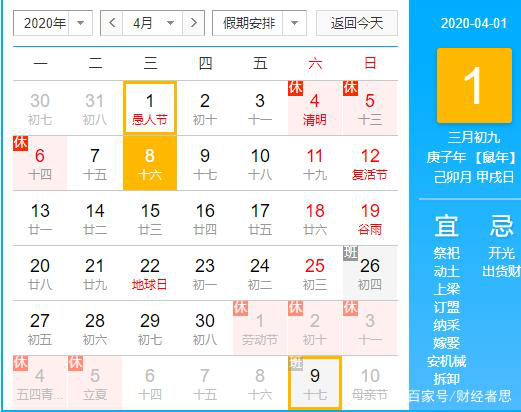Select March 31 初八 cell
The height and width of the screenshot is (412, 521).
(x=95, y=108)
